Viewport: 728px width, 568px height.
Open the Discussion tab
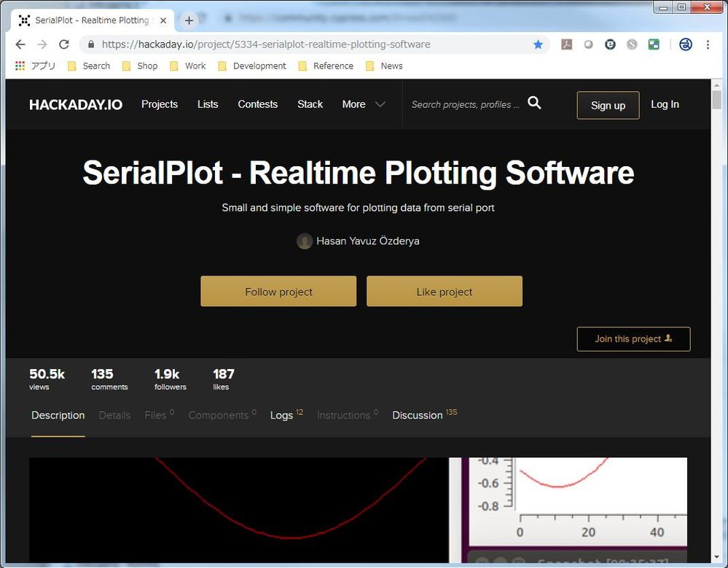[x=418, y=415]
